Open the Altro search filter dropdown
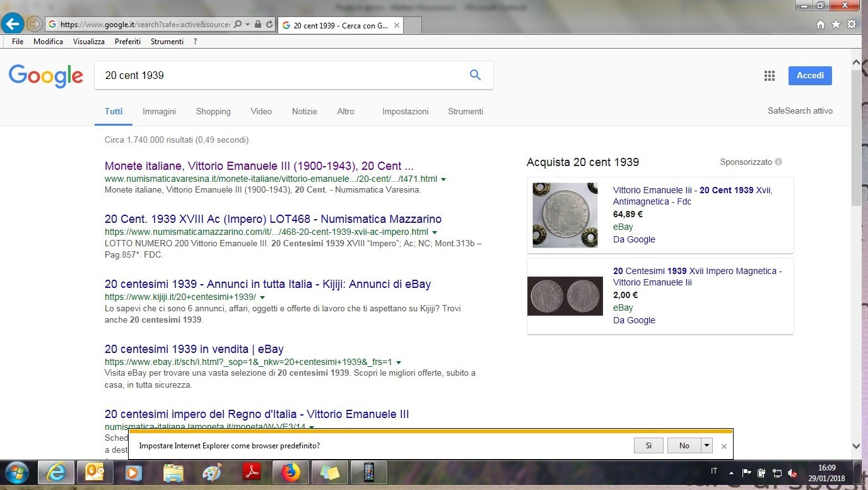 pos(346,111)
